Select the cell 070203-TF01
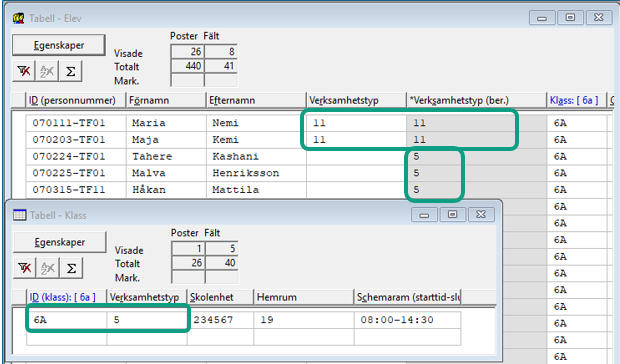 point(76,140)
